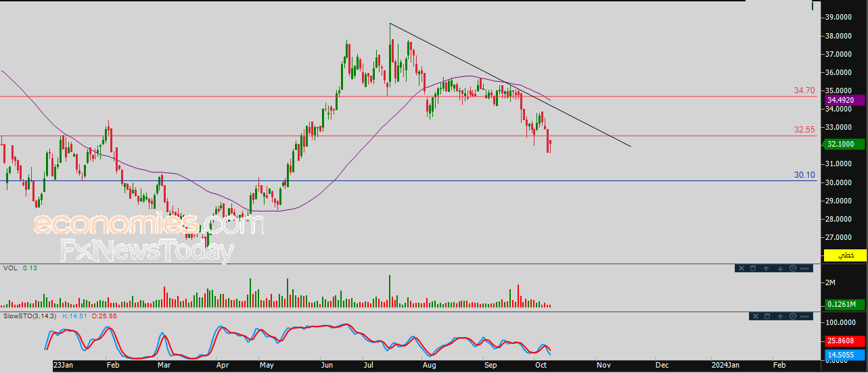Move the SlowSTO panel up
Screen dimensions: 868x373
(780, 316)
